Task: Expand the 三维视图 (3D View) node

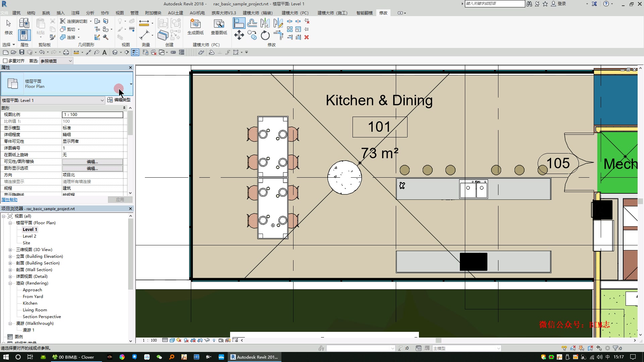Action: pos(10,250)
